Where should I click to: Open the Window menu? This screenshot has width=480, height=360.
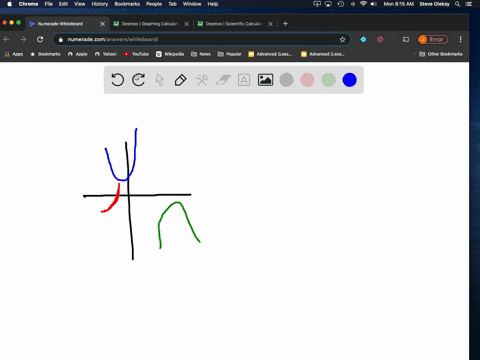tap(192, 4)
